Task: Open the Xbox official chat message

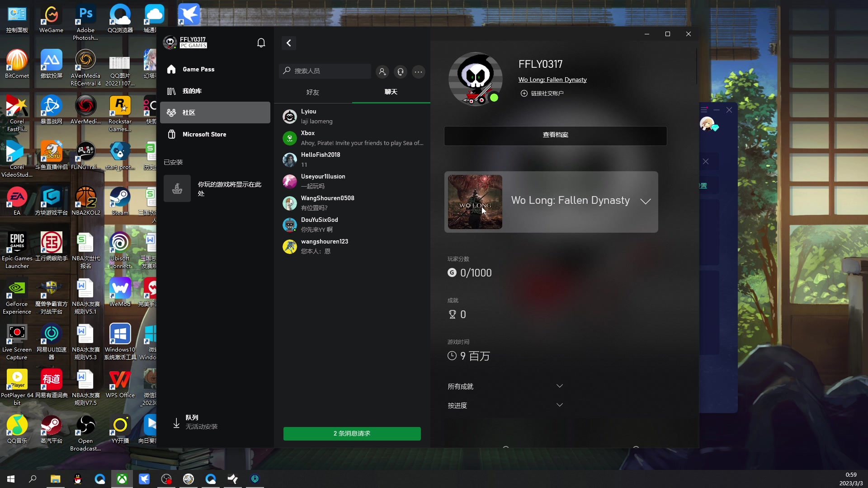Action: pos(353,138)
